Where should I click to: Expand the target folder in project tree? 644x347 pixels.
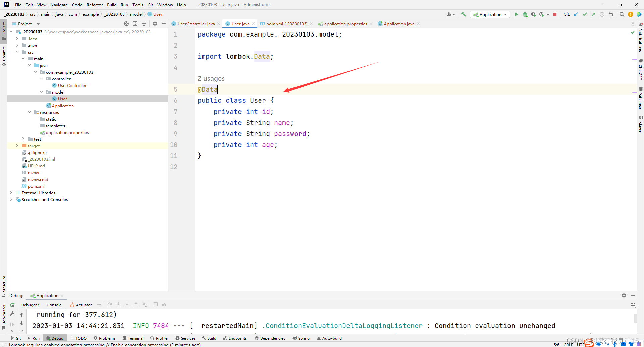(x=17, y=146)
